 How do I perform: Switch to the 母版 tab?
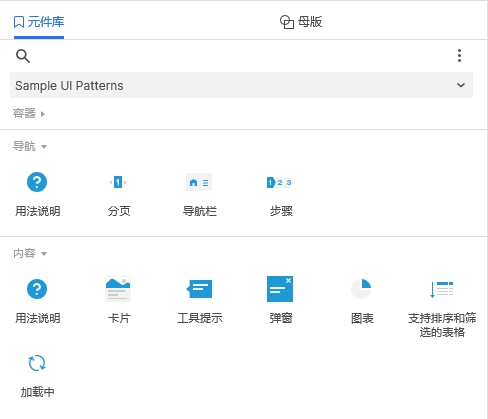301,22
